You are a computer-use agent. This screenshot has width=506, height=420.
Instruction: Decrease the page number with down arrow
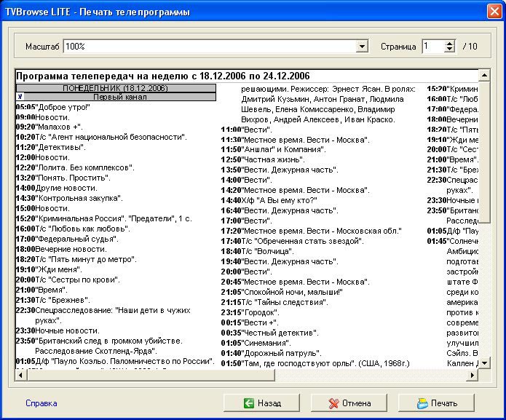[x=451, y=50]
